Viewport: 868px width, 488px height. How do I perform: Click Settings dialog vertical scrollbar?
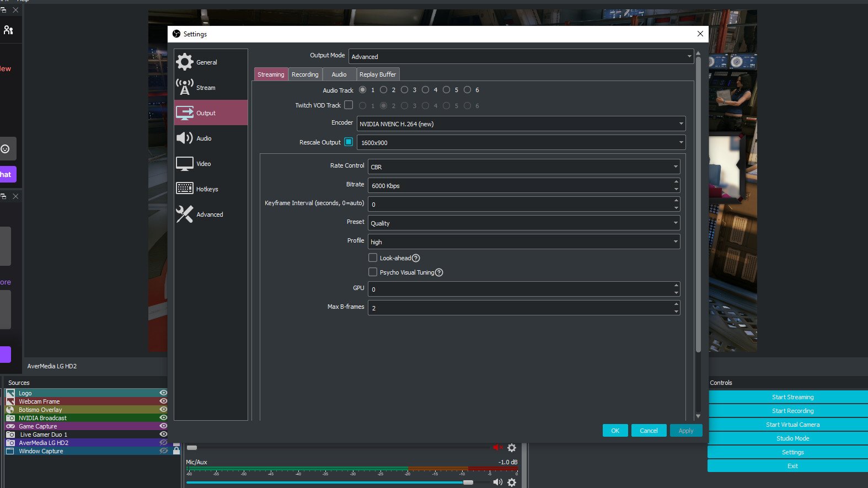698,204
